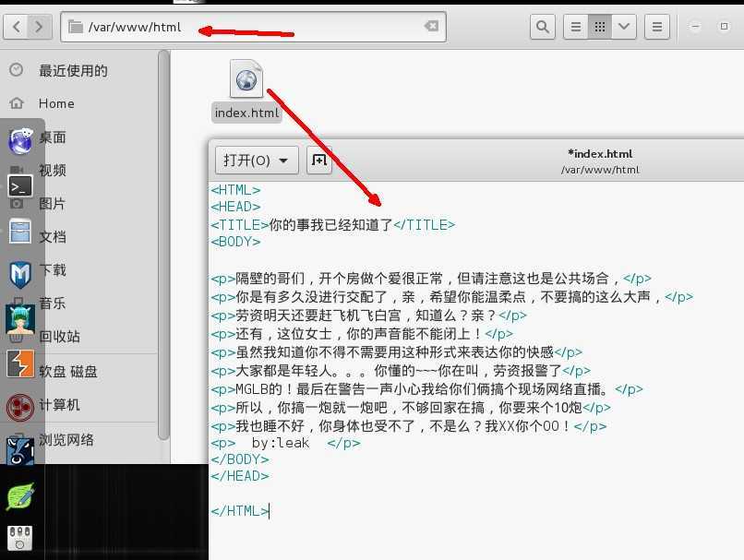Switch to list view

point(576,27)
